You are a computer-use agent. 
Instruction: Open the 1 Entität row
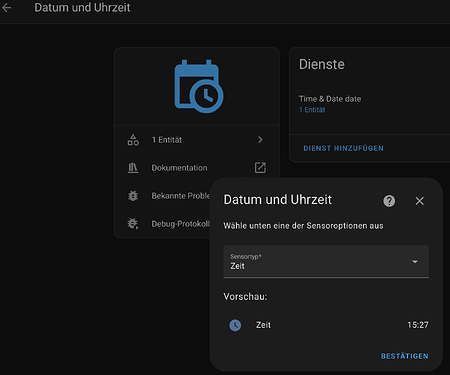(197, 140)
